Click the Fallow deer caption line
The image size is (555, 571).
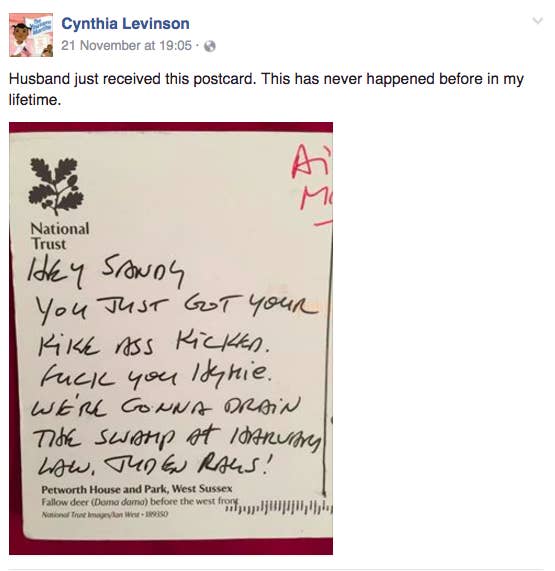140,501
